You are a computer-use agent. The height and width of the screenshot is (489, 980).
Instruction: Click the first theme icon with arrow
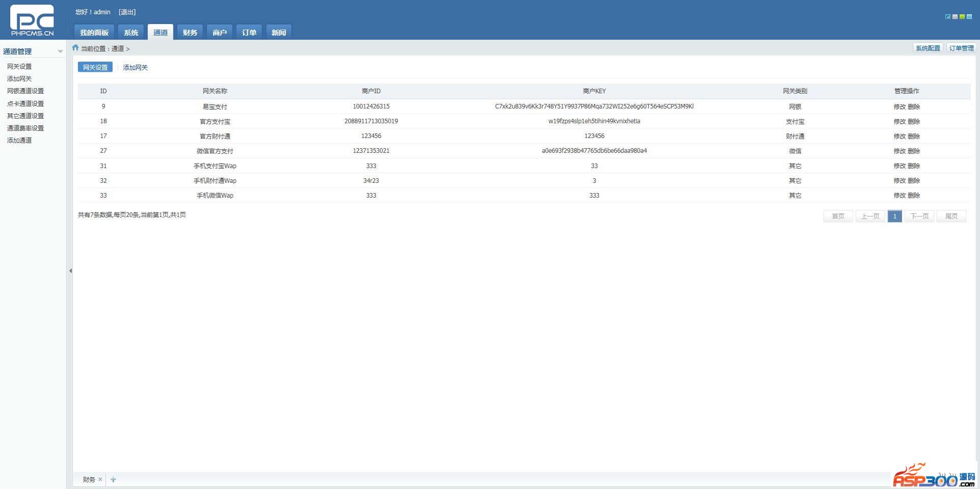click(x=947, y=17)
